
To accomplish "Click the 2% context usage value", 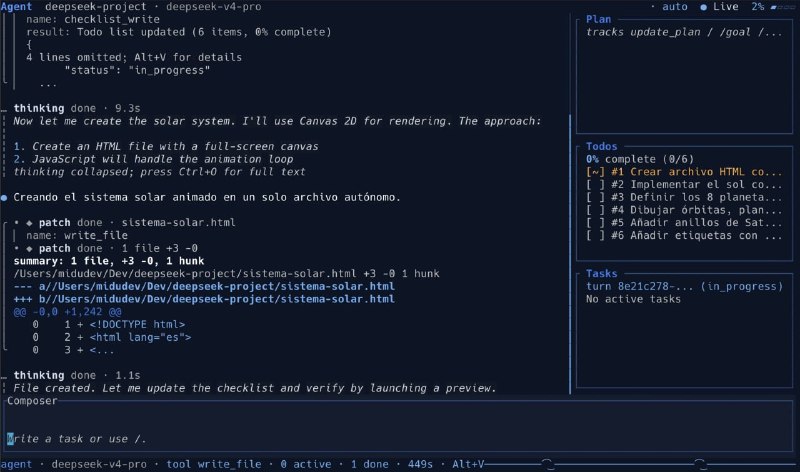I will (x=757, y=7).
